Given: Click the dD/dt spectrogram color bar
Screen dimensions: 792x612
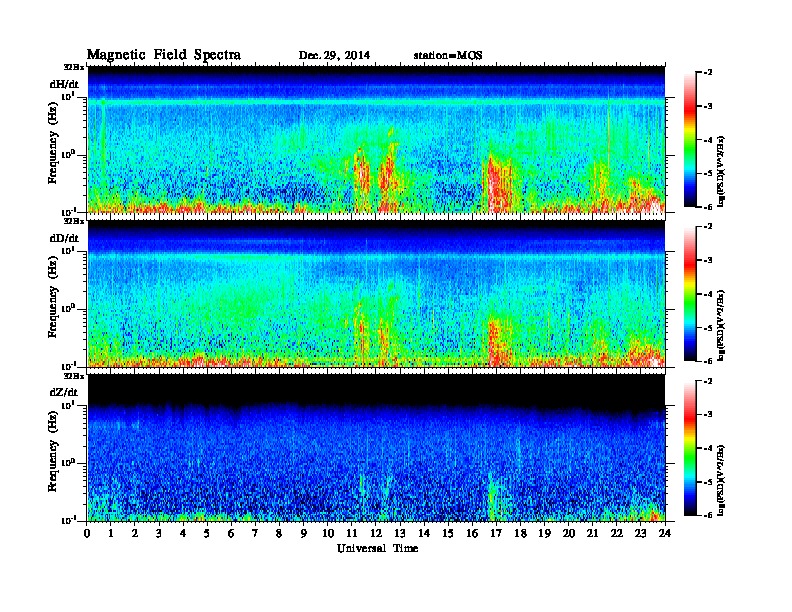Looking at the screenshot, I should tap(689, 293).
